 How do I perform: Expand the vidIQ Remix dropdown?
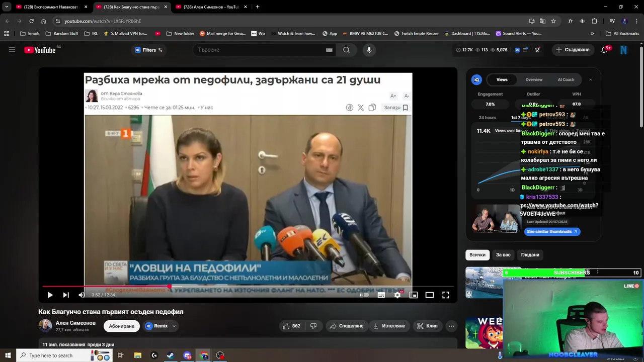(174, 326)
